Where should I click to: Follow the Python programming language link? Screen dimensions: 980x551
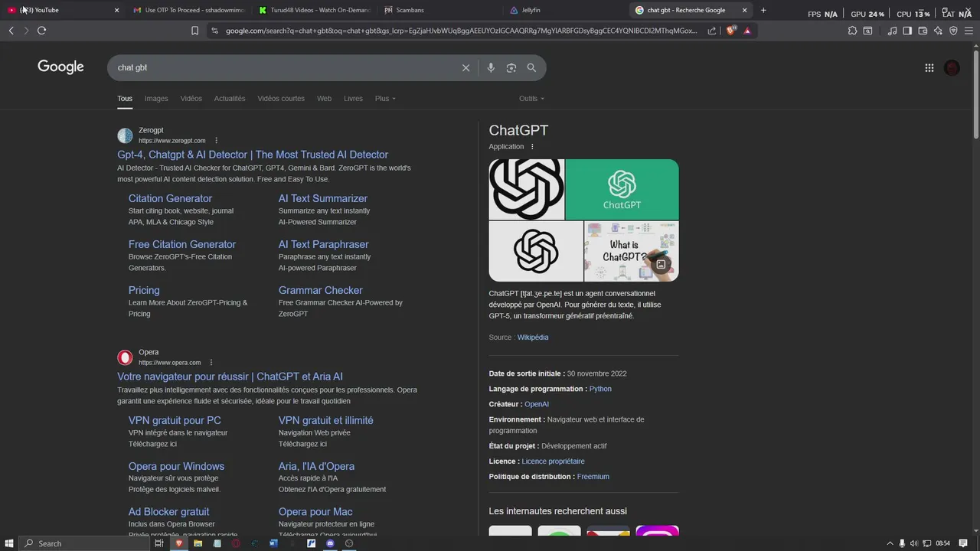600,389
